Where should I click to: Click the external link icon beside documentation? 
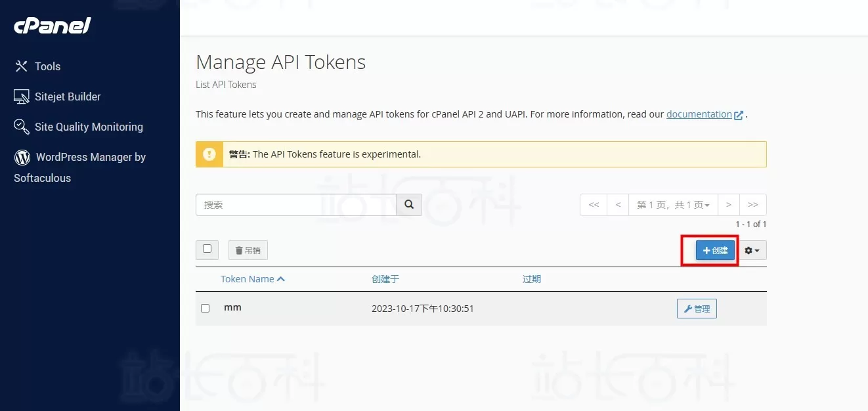[x=739, y=115]
